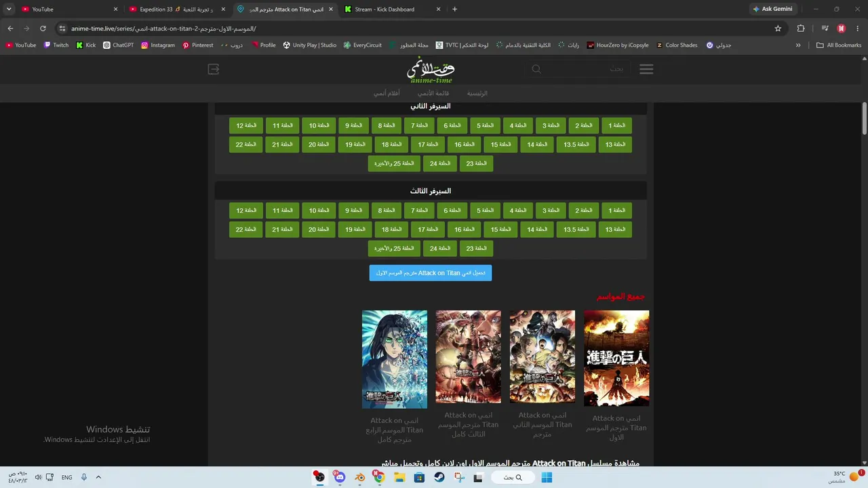Image resolution: width=868 pixels, height=488 pixels.
Task: Open the Windows Start button
Action: pyautogui.click(x=547, y=477)
